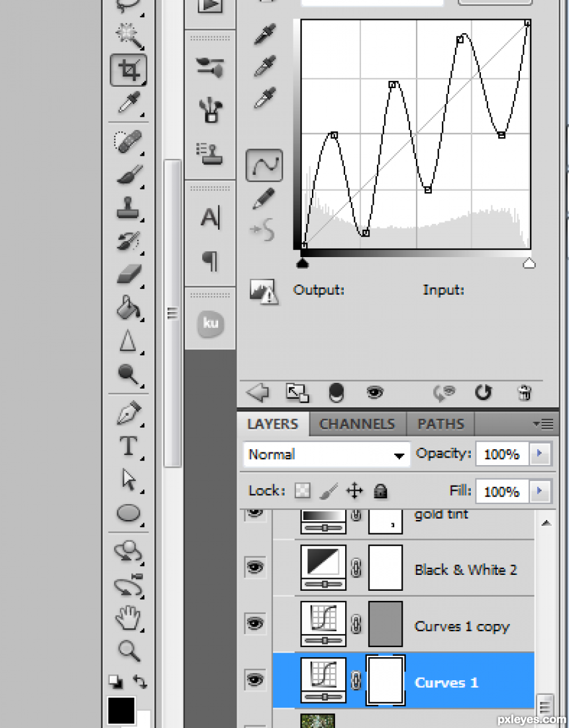Toggle lock all padlock
Image resolution: width=569 pixels, height=728 pixels.
coord(381,491)
